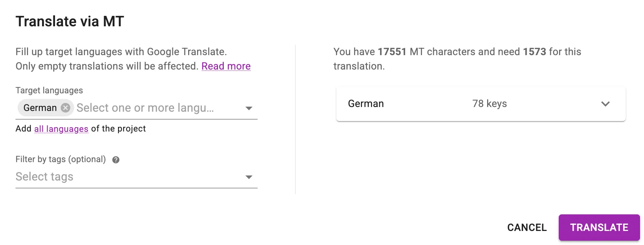Click the dropdown arrow beside Select tags
Viewport: 644px width, 245px height.
(248, 177)
